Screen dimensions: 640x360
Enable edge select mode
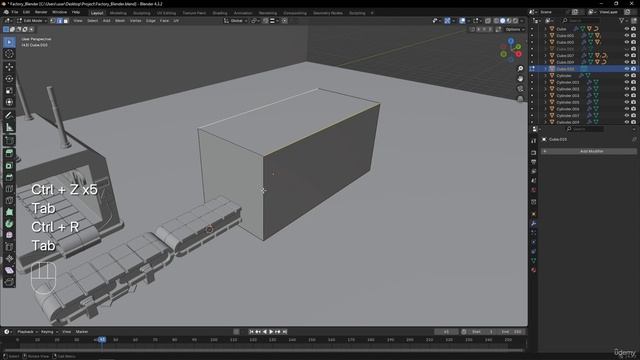[59, 20]
